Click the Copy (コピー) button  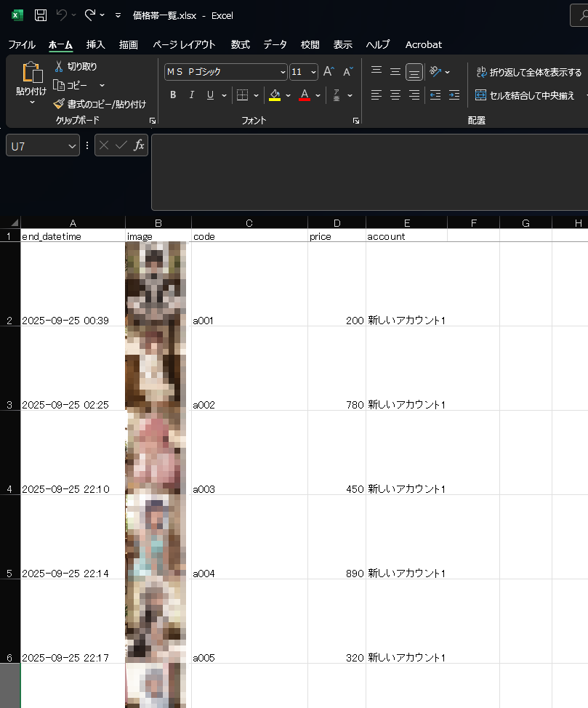pos(76,86)
